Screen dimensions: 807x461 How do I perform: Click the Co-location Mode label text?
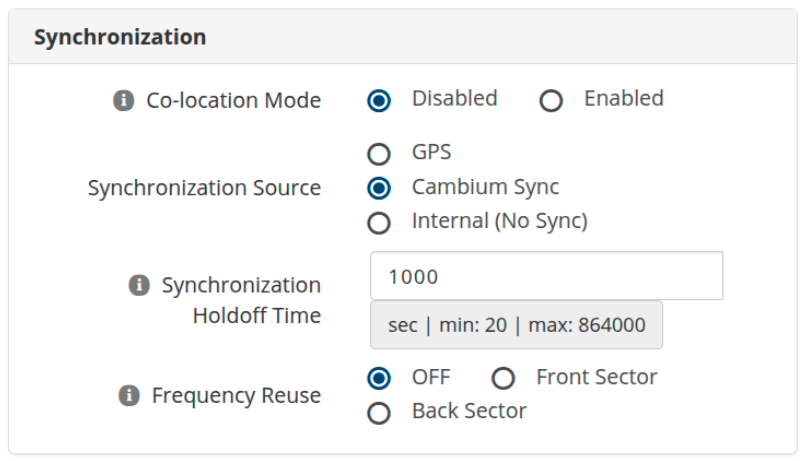[233, 101]
